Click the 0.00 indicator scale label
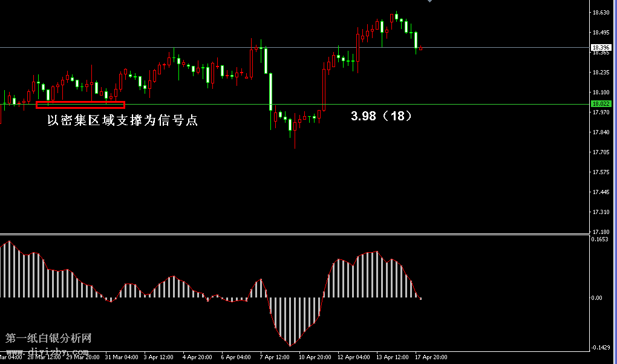Image resolution: width=617 pixels, height=364 pixels. point(596,297)
